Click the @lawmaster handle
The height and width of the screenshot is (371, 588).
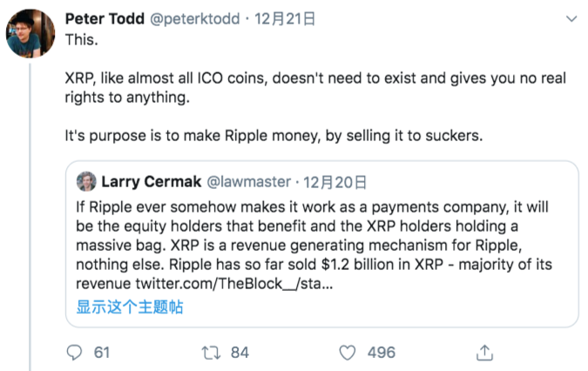[249, 182]
